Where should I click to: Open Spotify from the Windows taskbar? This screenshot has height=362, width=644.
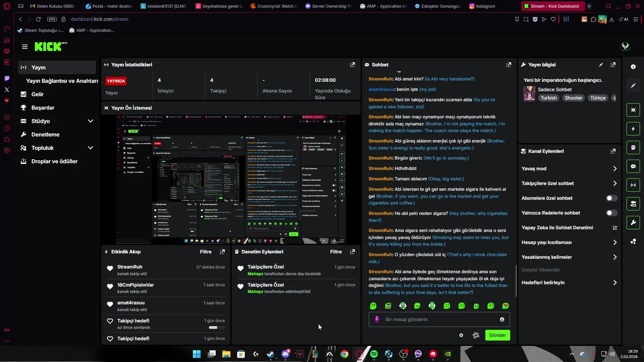click(x=374, y=354)
